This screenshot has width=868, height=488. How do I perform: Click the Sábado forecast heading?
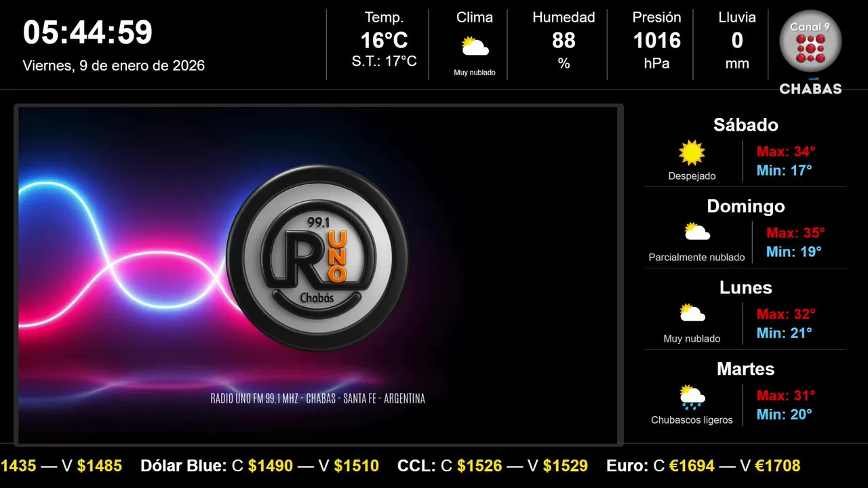[746, 125]
